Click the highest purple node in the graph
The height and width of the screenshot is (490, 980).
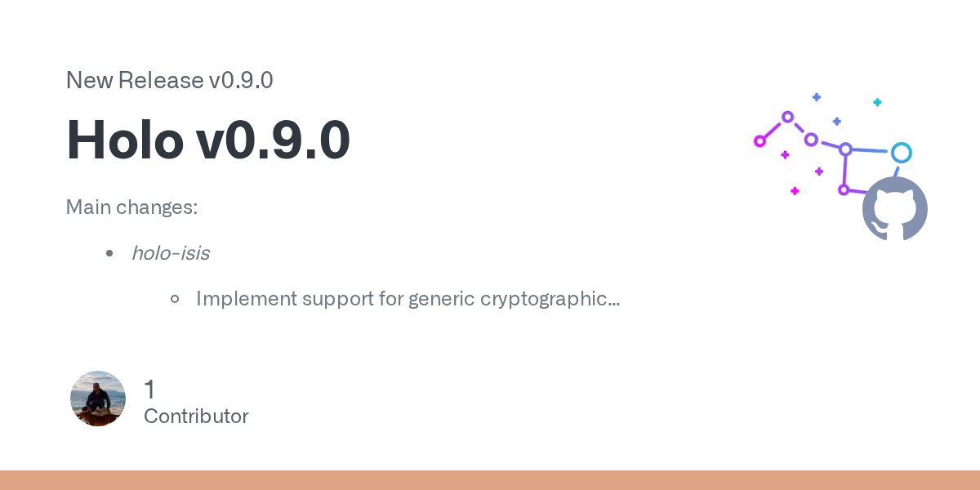[787, 117]
